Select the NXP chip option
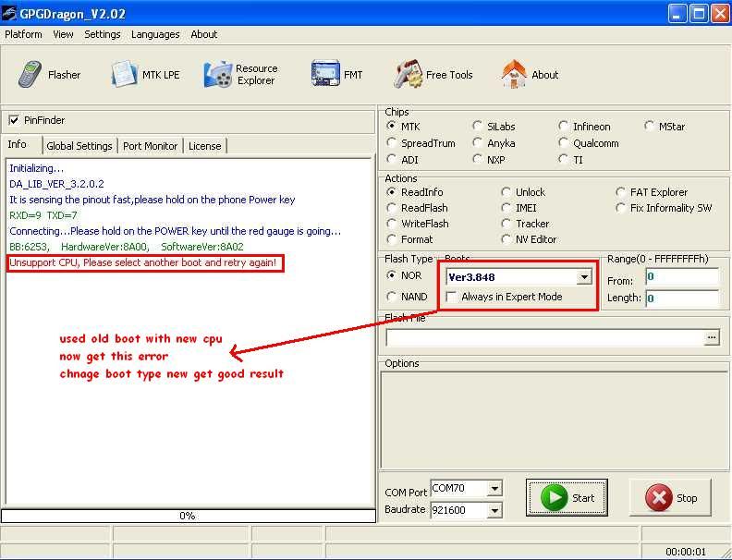The height and width of the screenshot is (560, 732). tap(477, 160)
